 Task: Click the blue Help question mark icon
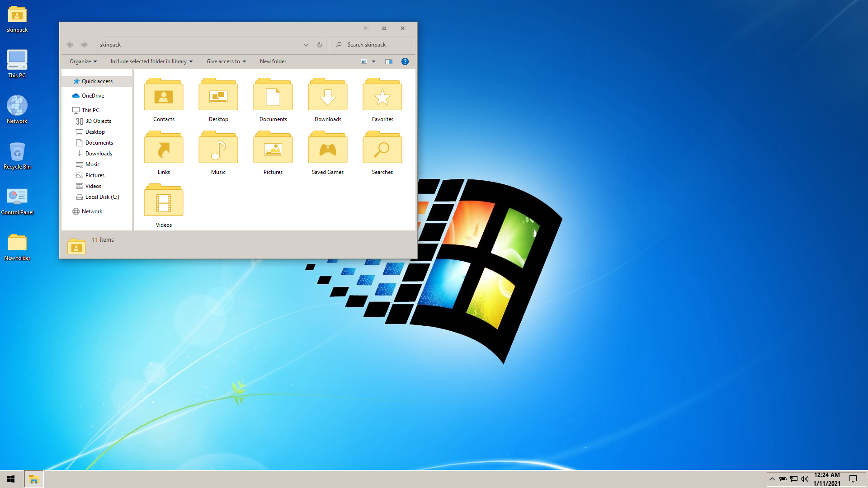405,61
